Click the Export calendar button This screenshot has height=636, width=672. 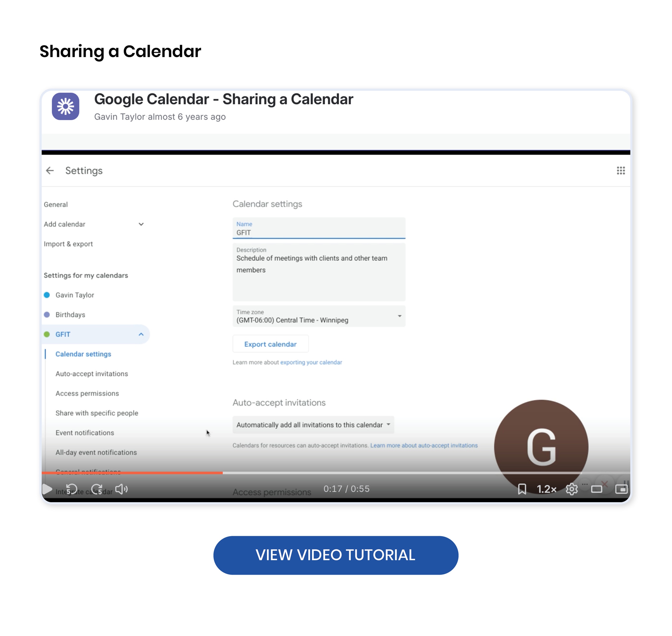270,344
